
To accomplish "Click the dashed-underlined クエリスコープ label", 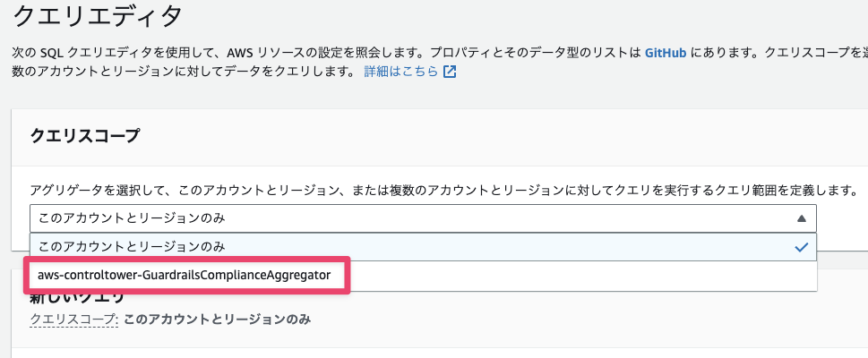I will click(x=74, y=320).
